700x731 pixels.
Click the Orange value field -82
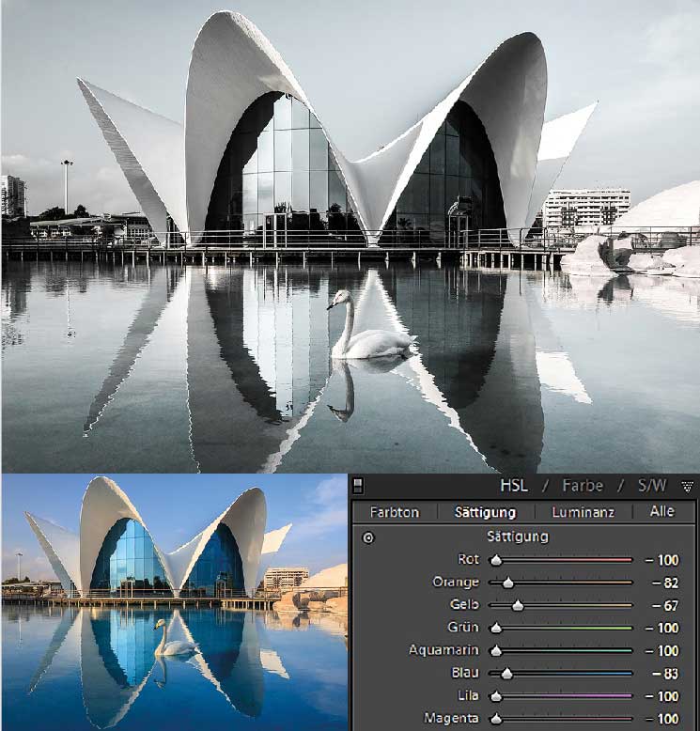665,583
